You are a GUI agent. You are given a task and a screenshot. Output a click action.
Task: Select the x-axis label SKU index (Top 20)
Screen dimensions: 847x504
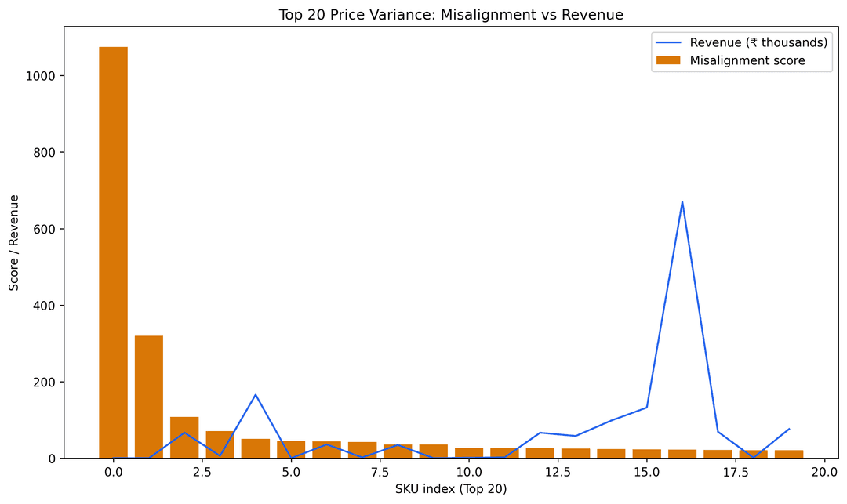tap(453, 488)
